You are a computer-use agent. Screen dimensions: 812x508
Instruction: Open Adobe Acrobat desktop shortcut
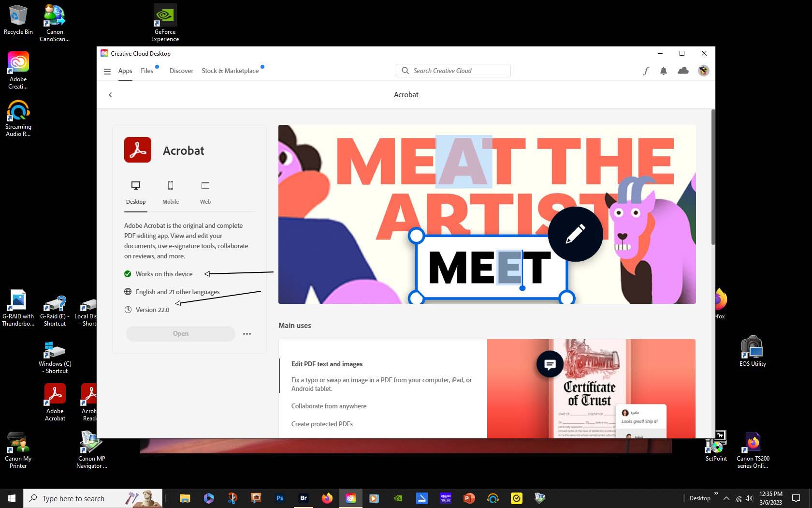[x=55, y=403]
